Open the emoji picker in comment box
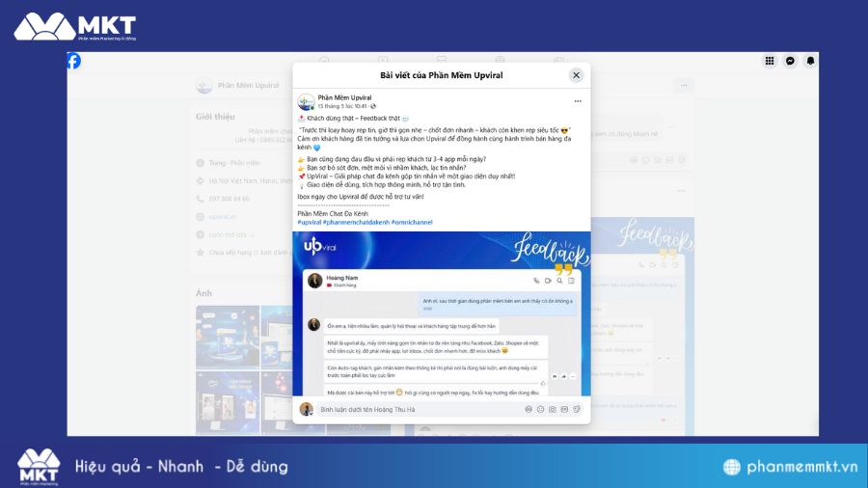 pyautogui.click(x=540, y=410)
